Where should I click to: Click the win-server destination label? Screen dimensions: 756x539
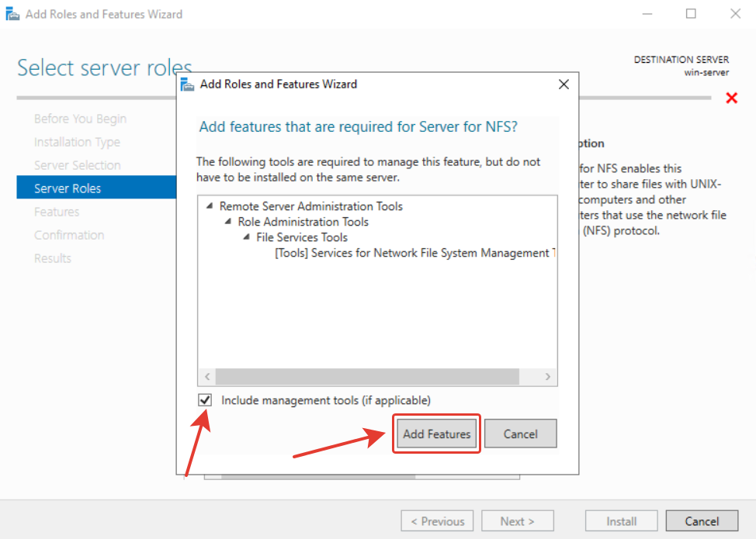706,73
